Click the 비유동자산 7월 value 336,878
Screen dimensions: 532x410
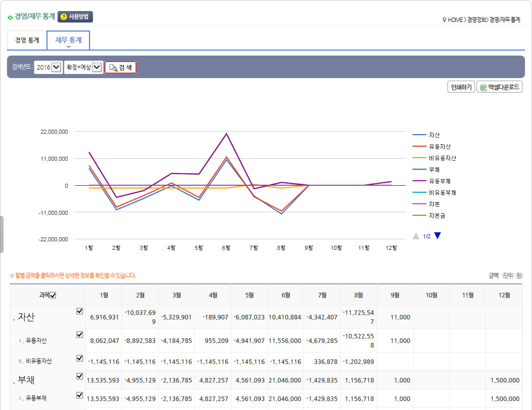(325, 362)
